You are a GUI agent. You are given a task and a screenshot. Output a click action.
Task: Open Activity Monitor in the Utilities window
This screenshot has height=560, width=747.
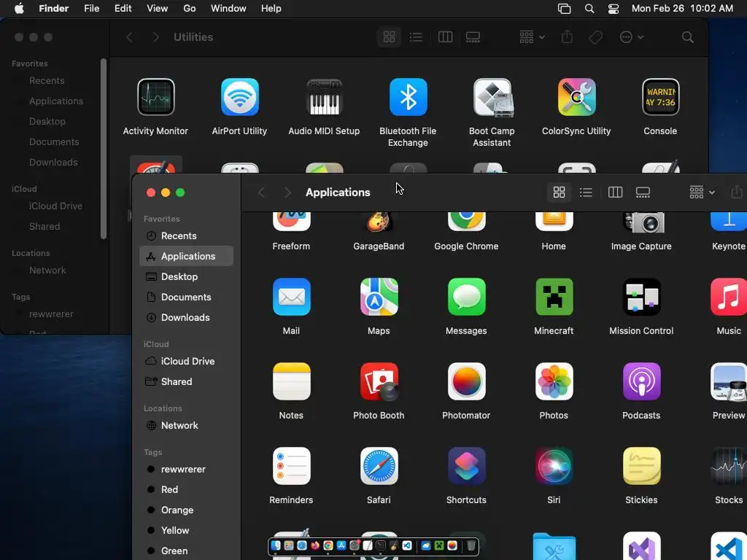click(156, 97)
